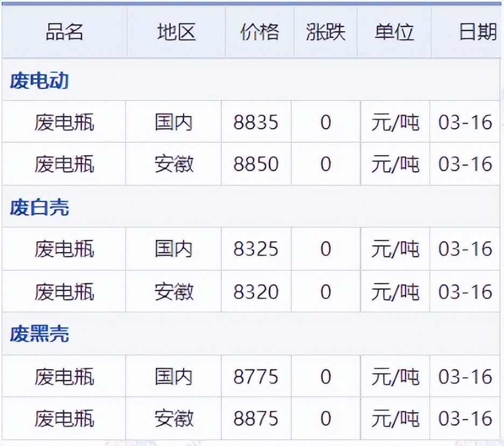Click the 单位 column header
The image size is (504, 446).
click(x=394, y=32)
